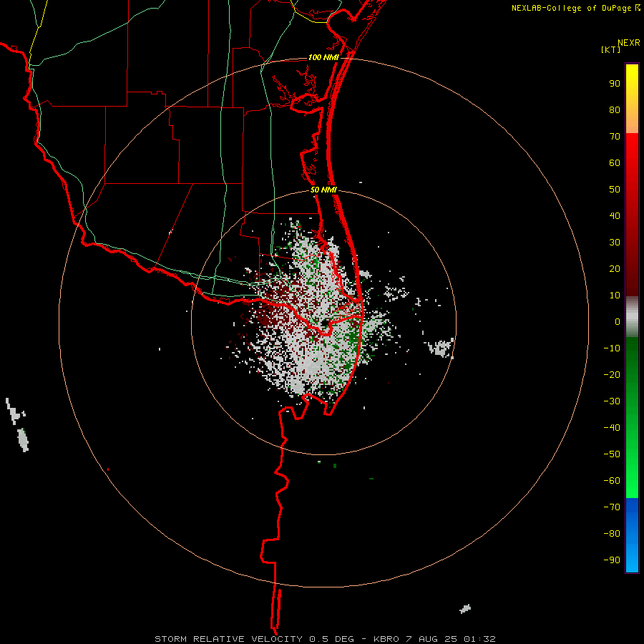Click the gray echo blob near the 50 NMI ring east
This screenshot has width=644, height=644.
(x=440, y=348)
